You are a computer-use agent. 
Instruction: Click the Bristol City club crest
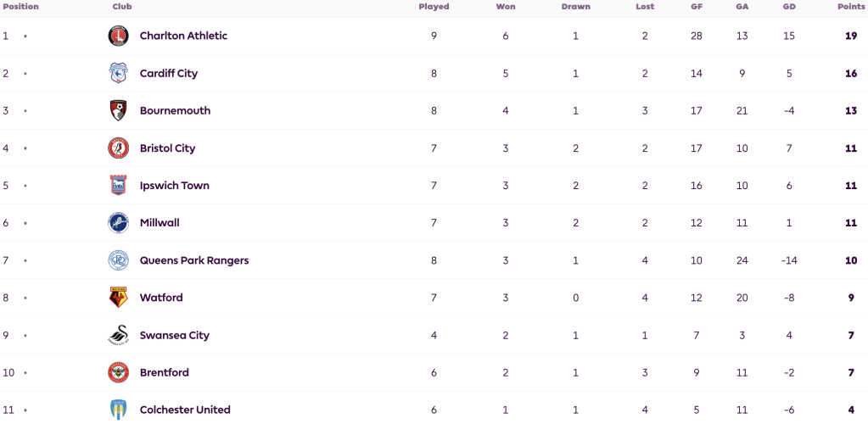(x=118, y=148)
